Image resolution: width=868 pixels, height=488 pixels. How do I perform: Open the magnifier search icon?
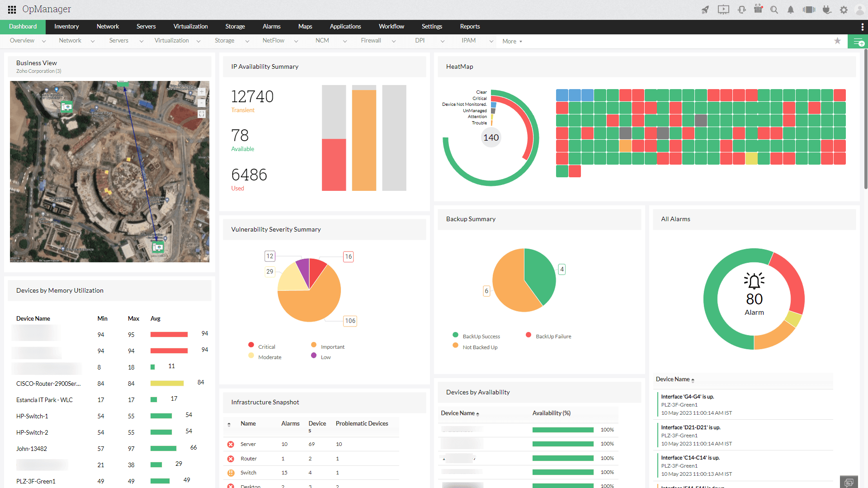click(x=774, y=9)
